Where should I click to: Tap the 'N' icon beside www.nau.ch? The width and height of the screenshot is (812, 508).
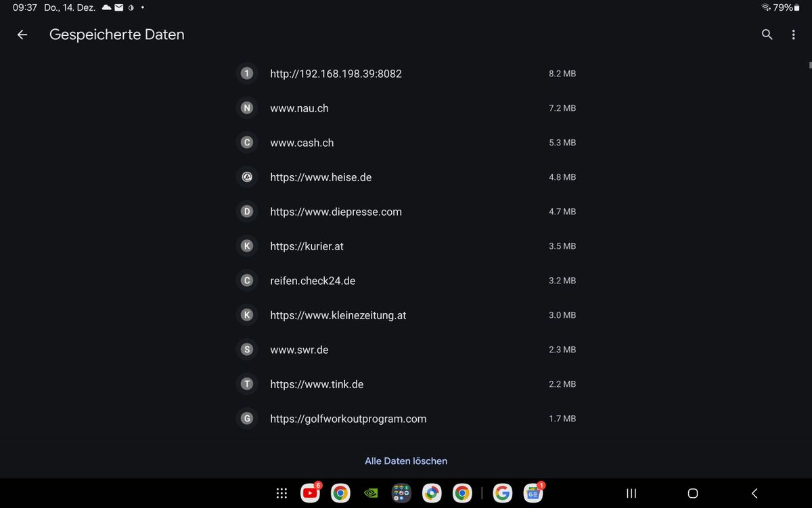point(247,108)
